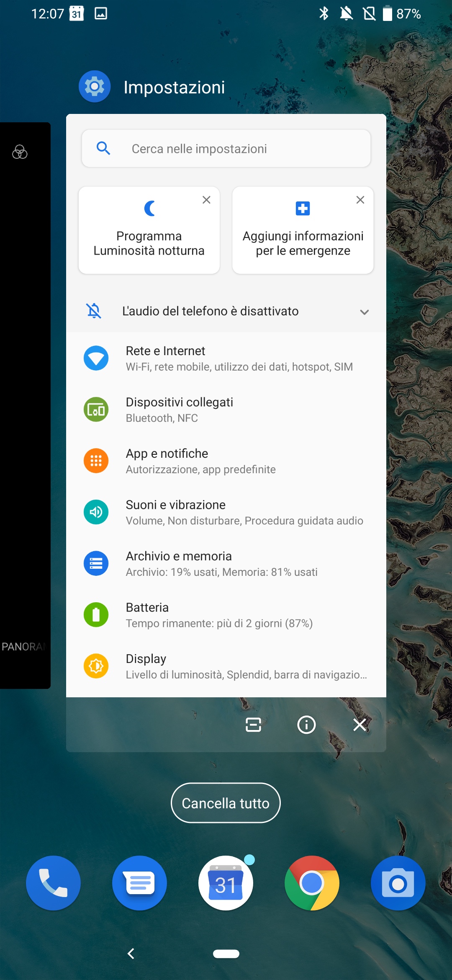Tap the home pill button
Screen dimensions: 452x980
click(226, 954)
